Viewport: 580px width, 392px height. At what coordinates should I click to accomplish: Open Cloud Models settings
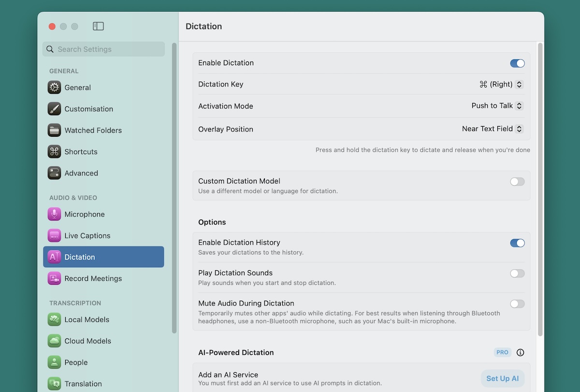[x=103, y=341]
